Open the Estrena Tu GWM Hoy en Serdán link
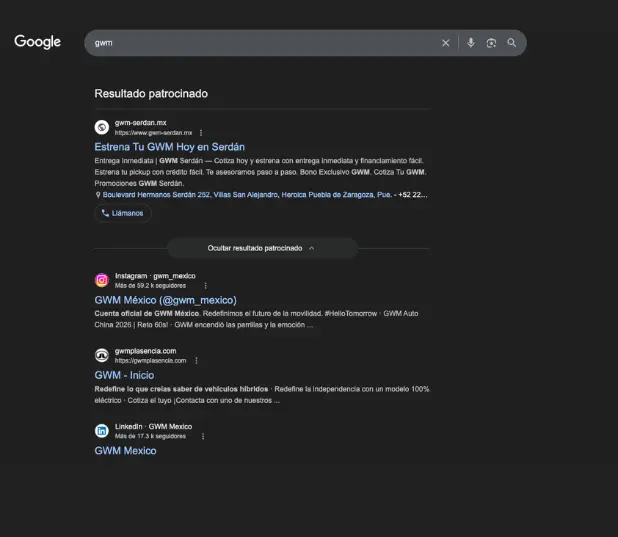Image resolution: width=618 pixels, height=537 pixels. coord(169,147)
